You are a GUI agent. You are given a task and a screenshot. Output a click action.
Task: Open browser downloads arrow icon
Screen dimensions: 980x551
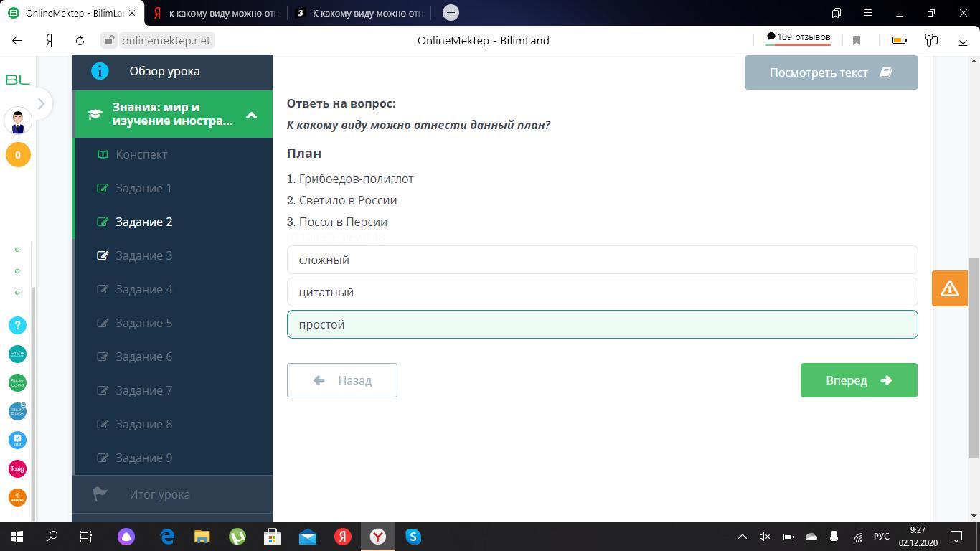tap(963, 41)
